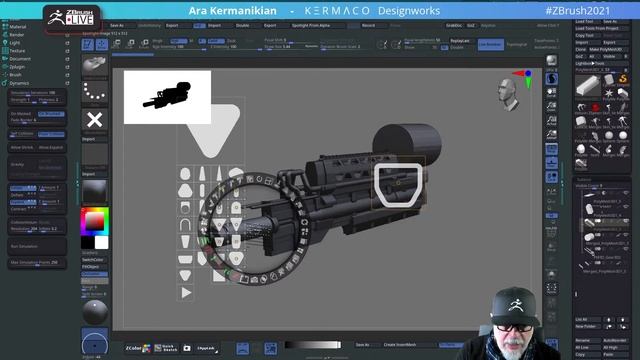This screenshot has height=360, width=640.
Task: Select the white main color swatch
Action: 102,242
